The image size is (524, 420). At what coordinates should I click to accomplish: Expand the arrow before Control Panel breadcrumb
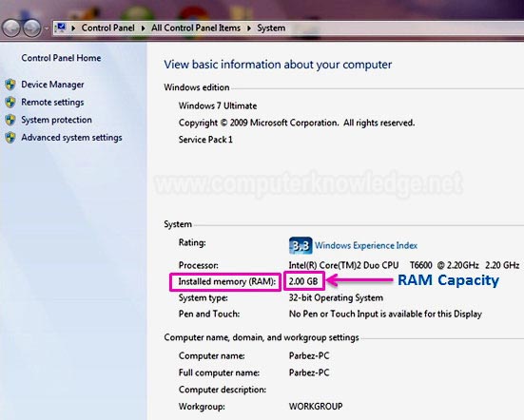point(73,29)
